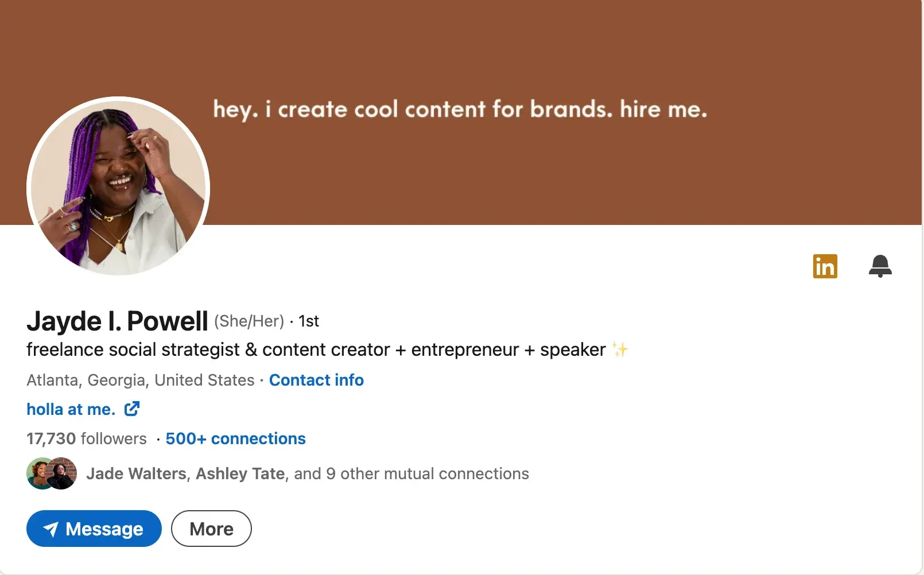Viewport: 924px width, 575px height.
Task: Open Jade Walters' mutual connection profile
Action: click(136, 473)
